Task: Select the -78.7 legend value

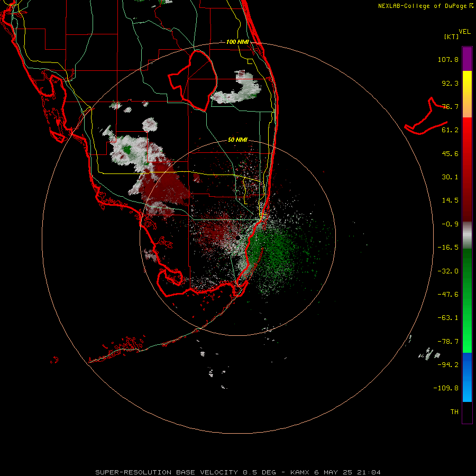Action: (448, 342)
